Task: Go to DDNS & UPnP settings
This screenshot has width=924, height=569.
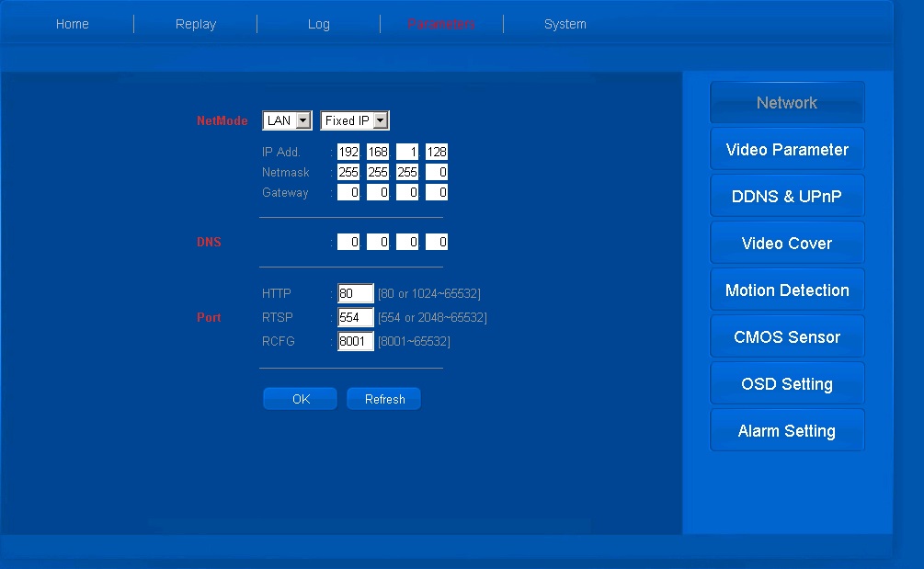Action: pos(787,197)
